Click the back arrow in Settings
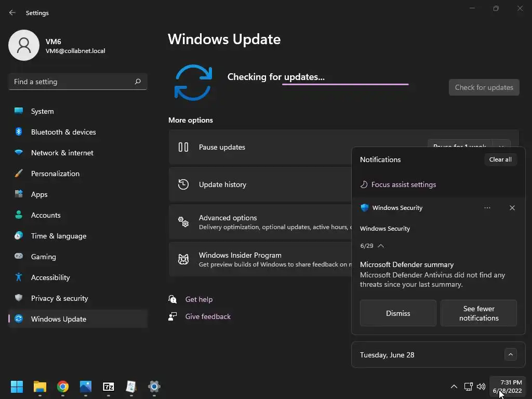This screenshot has width=532, height=399. point(12,12)
